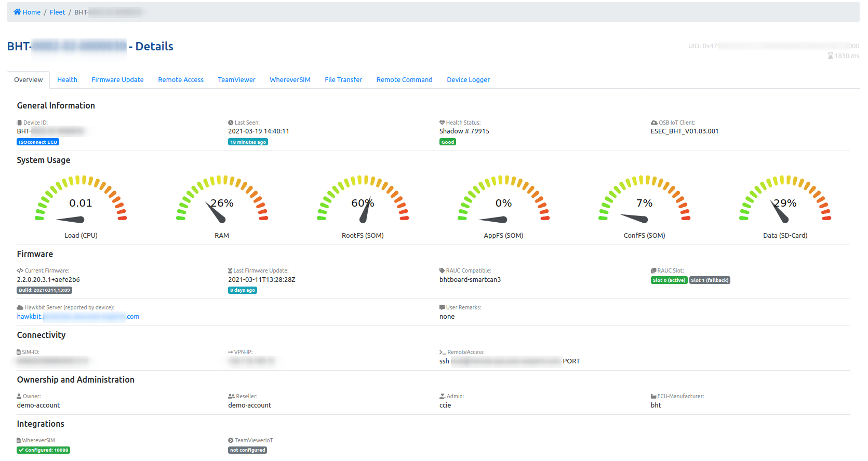Select the Remote Access tab
The height and width of the screenshot is (461, 868).
coord(181,80)
